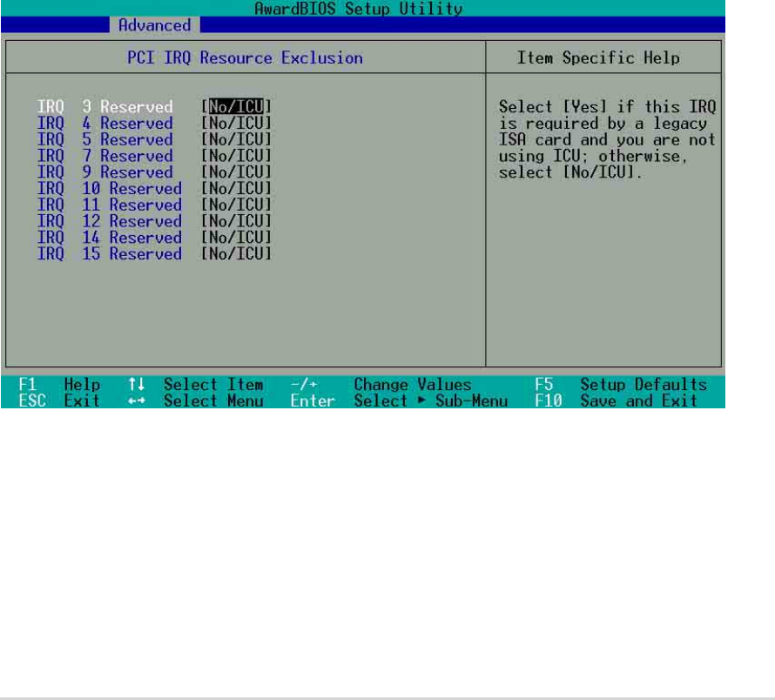Select the IRQ 3 Reserved value field
This screenshot has height=700, width=775.
tap(236, 106)
